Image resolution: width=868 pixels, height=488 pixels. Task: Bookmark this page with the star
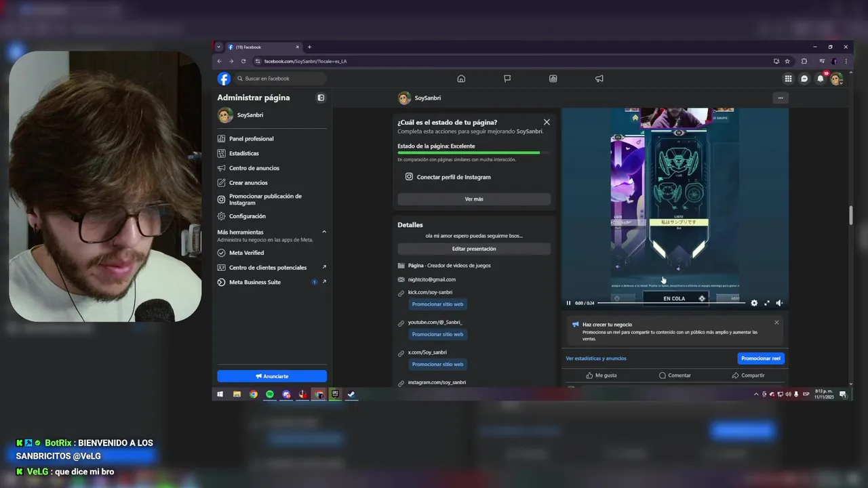787,61
